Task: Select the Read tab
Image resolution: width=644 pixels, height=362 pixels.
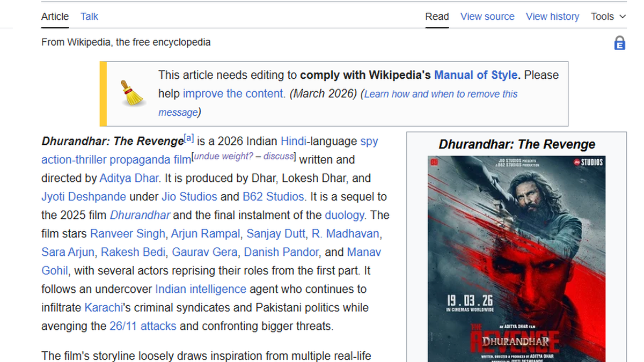Action: [437, 17]
